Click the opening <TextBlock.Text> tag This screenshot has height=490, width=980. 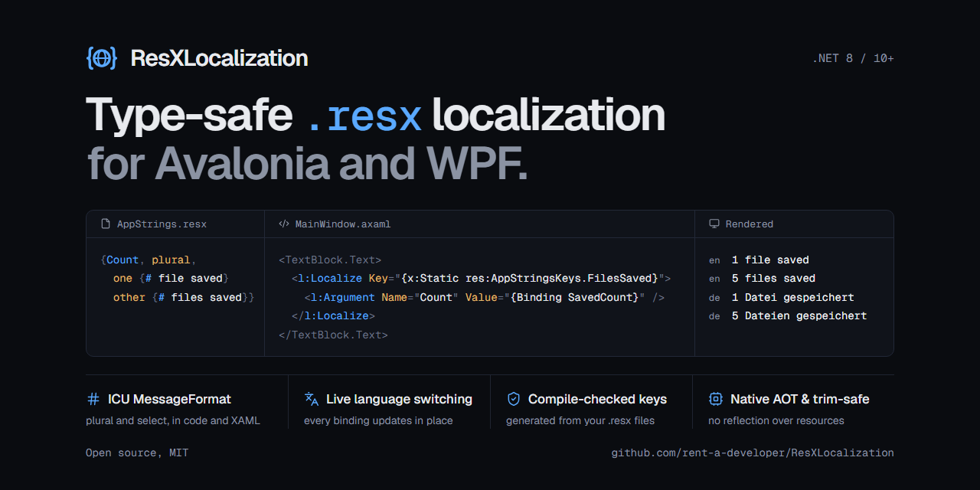(330, 260)
